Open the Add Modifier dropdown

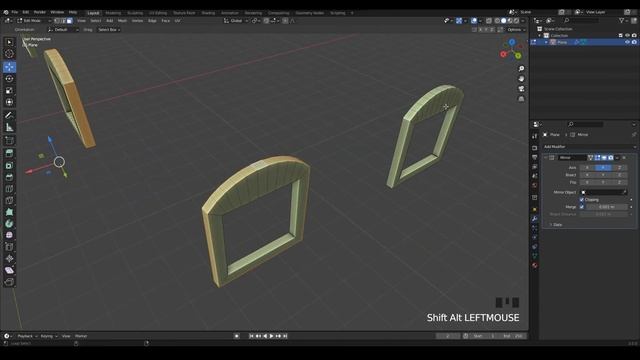pos(589,147)
